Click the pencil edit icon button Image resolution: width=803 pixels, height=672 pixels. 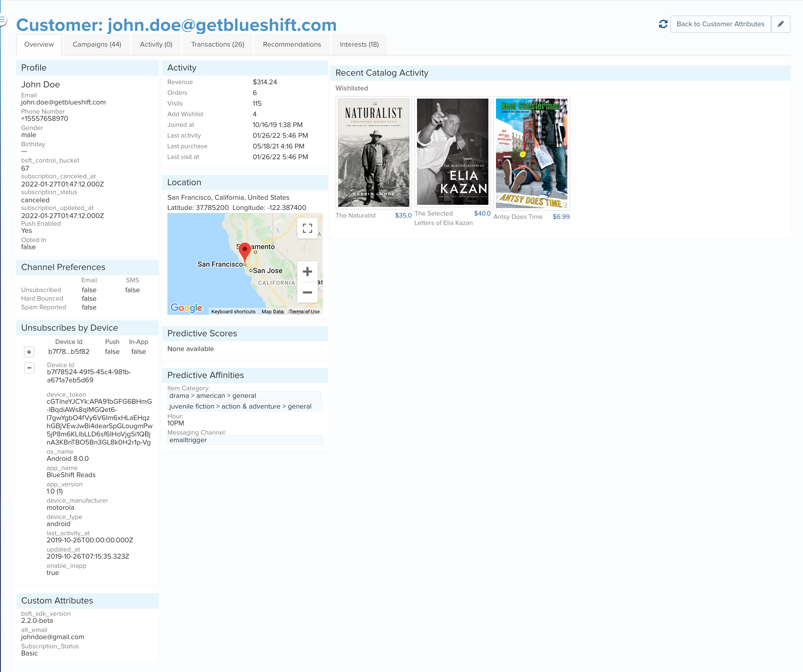pyautogui.click(x=780, y=24)
